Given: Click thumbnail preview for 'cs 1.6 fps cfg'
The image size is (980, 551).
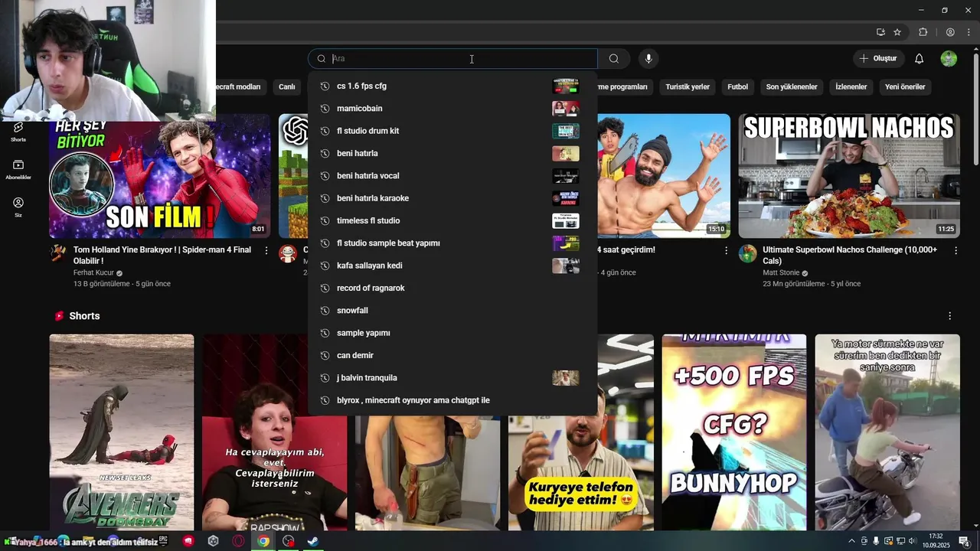Looking at the screenshot, I should point(566,86).
